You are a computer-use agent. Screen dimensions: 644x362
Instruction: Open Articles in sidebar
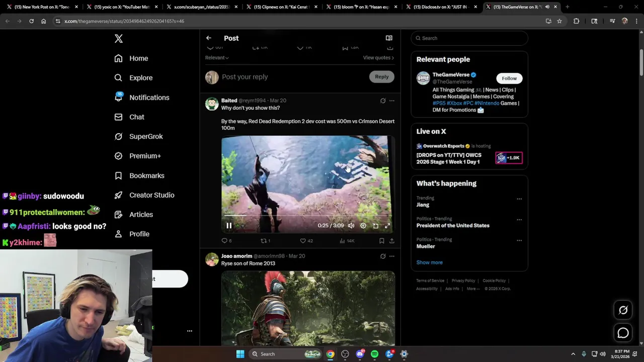click(133, 214)
